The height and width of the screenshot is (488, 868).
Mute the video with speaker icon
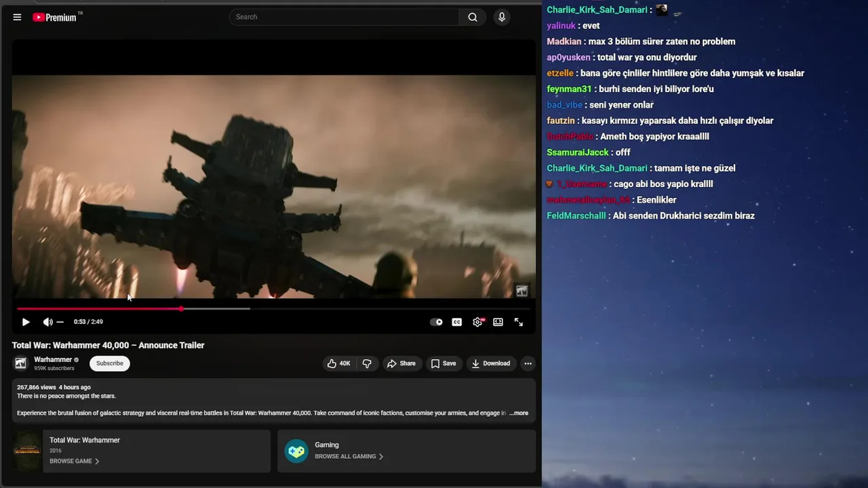[47, 322]
